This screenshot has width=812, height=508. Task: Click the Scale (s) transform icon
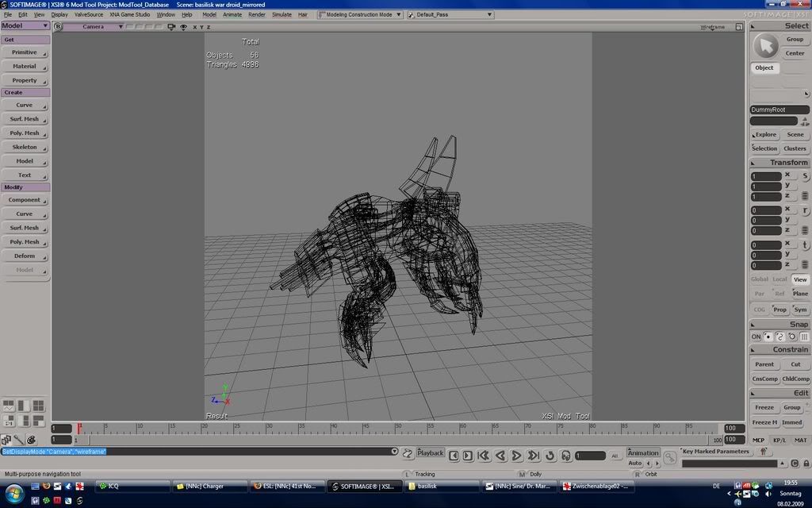806,176
